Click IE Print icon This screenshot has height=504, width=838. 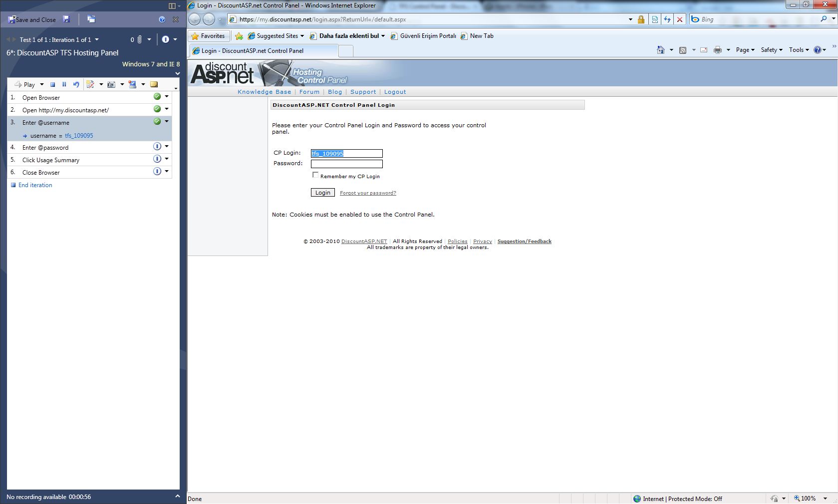coord(718,50)
